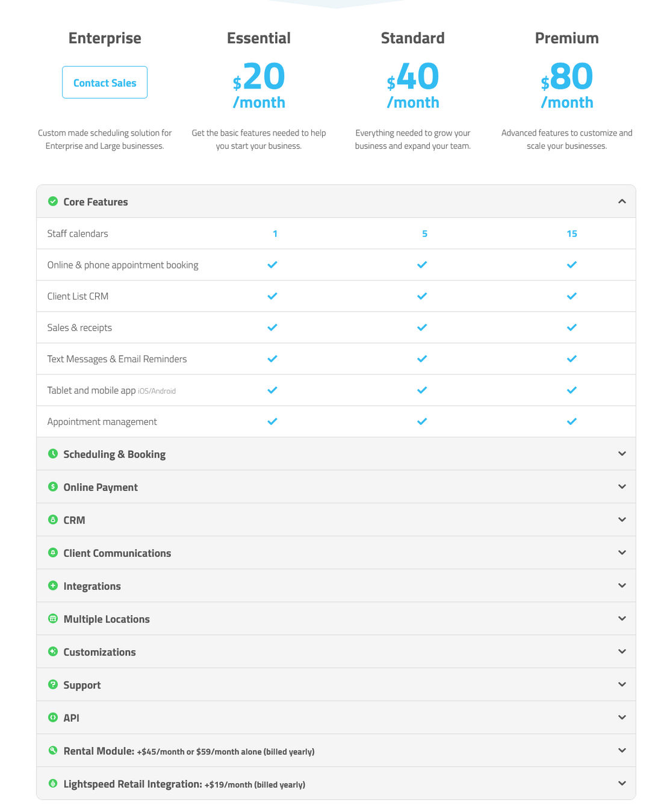
Task: Click Standard checkmark for Text Messages & Email Reminders
Action: pyautogui.click(x=422, y=358)
